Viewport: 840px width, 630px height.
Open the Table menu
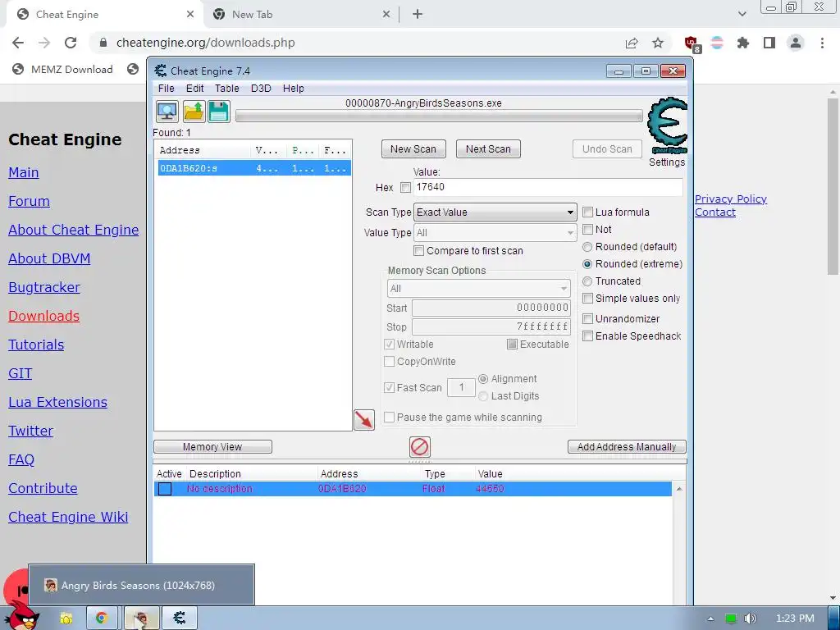point(227,89)
